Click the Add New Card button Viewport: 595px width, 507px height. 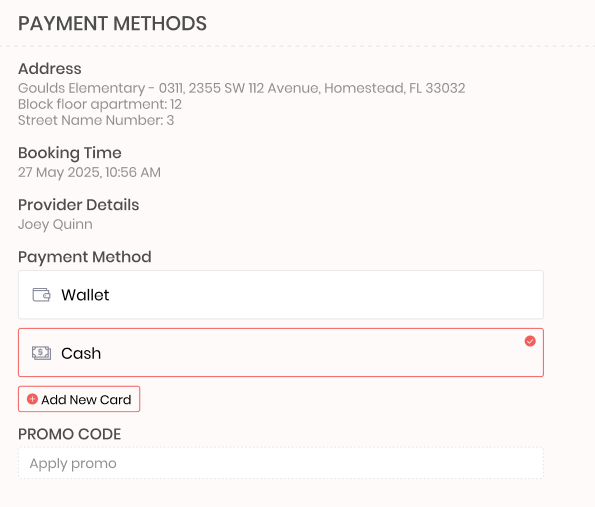pyautogui.click(x=79, y=399)
